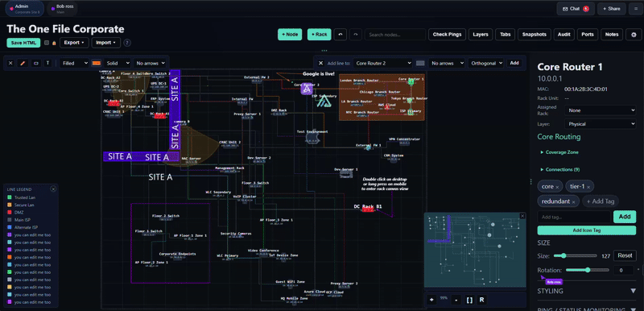Viewport: 644px width, 311px height.
Task: Click the + Node button
Action: tap(290, 35)
